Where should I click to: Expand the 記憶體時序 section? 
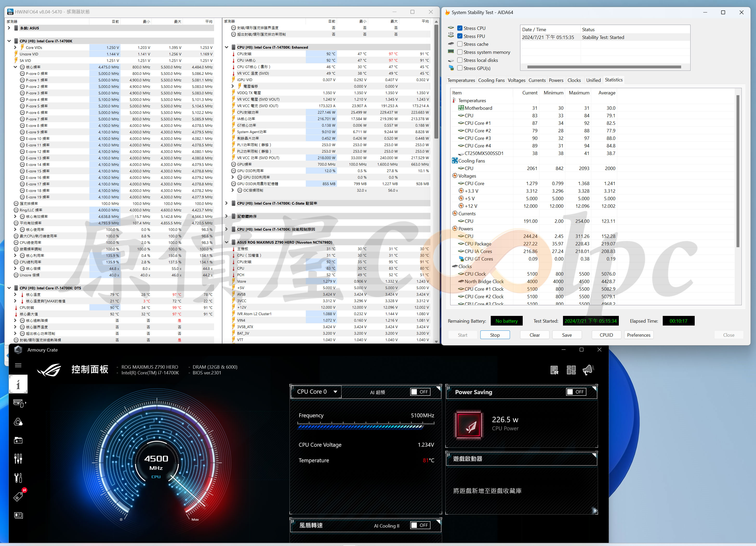point(226,216)
